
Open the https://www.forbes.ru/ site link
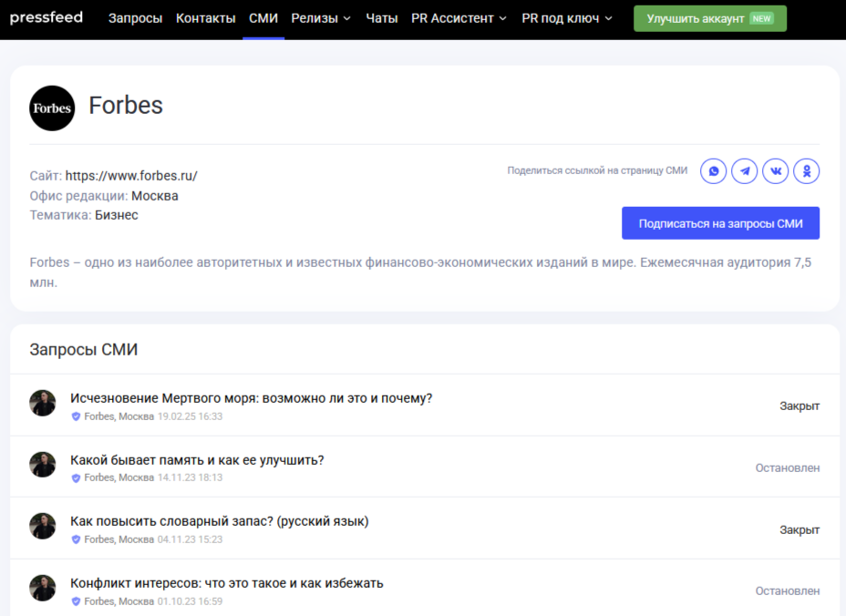[131, 176]
